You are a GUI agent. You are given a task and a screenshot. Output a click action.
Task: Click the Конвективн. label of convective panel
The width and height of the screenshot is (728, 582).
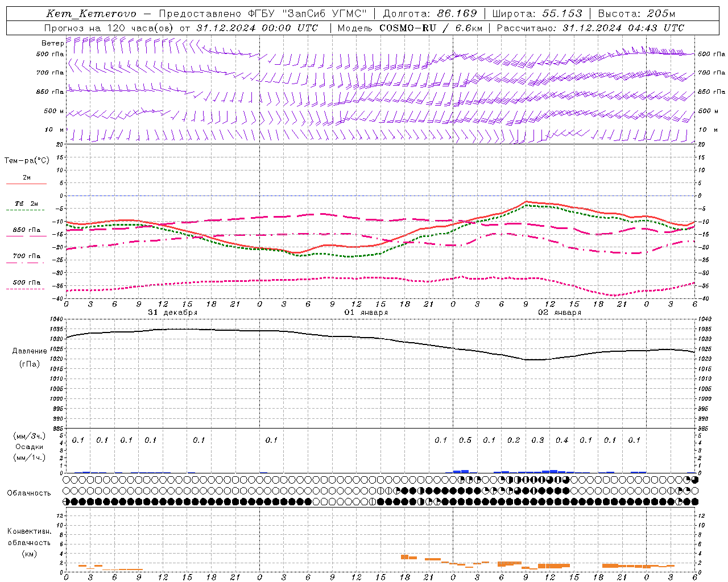point(30,531)
